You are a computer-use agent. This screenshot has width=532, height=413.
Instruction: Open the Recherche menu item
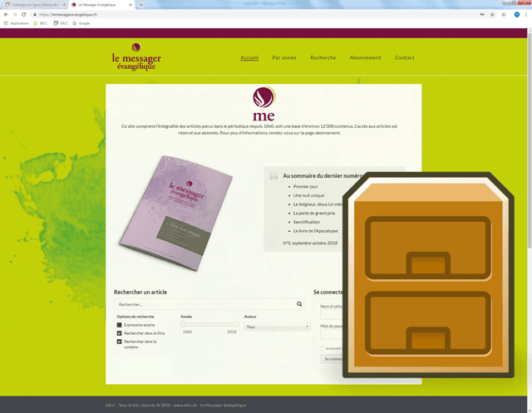click(x=323, y=57)
